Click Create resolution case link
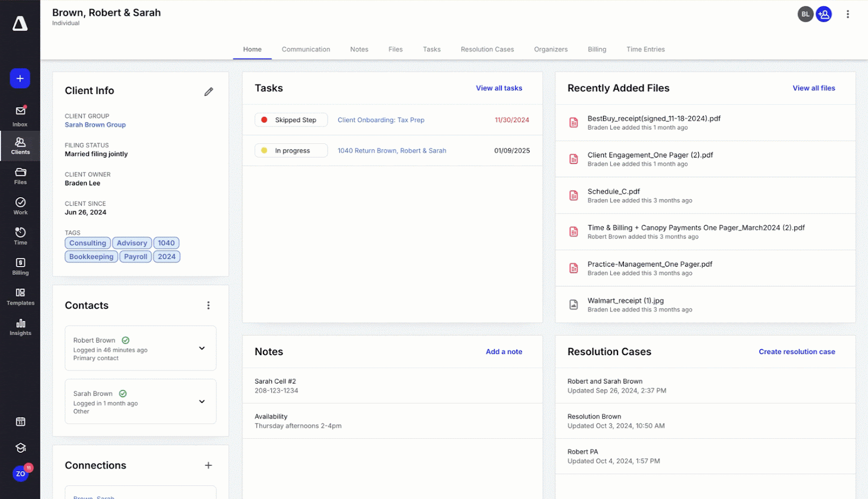Screen dimensions: 868x499 tap(796, 352)
